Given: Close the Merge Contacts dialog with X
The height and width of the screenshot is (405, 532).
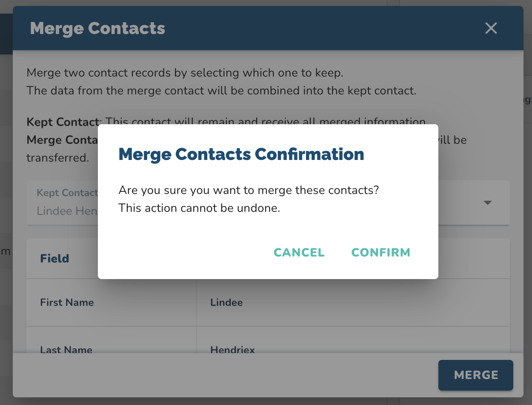Looking at the screenshot, I should [x=491, y=29].
